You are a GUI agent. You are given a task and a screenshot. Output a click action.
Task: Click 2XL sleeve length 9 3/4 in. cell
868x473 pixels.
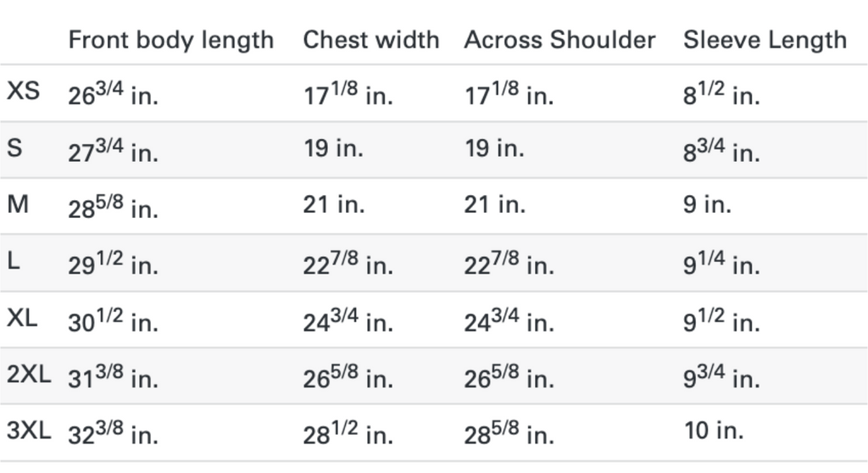click(721, 376)
